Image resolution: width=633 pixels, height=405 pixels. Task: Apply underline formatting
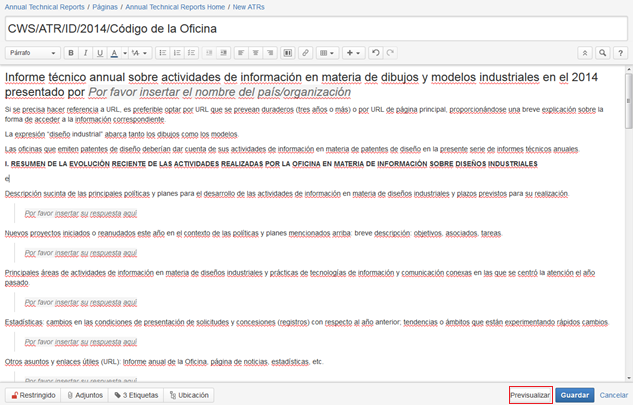(x=101, y=52)
